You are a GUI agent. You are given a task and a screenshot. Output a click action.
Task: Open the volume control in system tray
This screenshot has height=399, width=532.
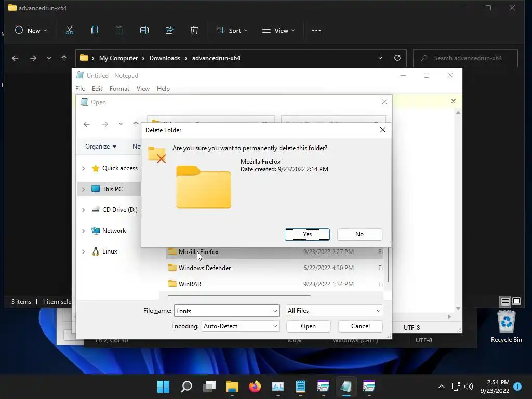[469, 387]
